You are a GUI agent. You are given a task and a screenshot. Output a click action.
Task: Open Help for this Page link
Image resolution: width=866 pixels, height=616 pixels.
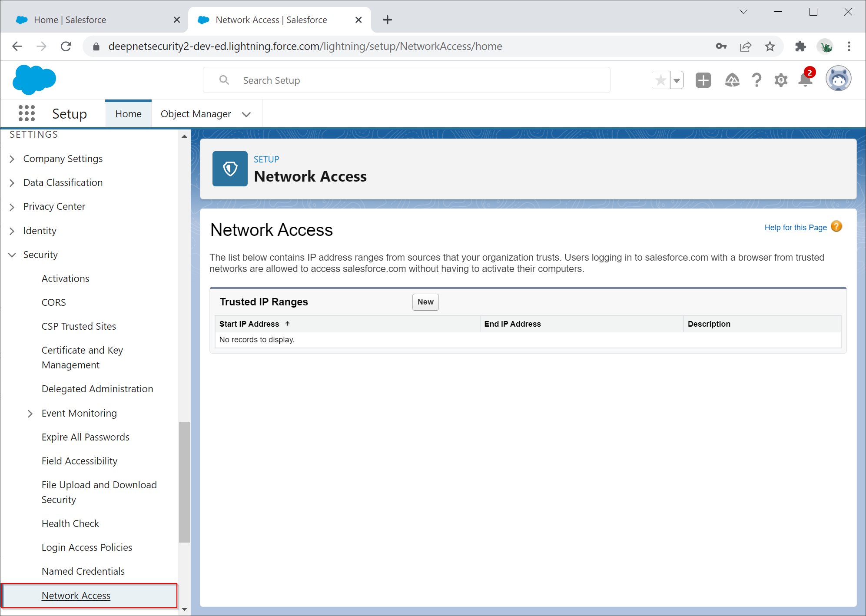tap(795, 228)
